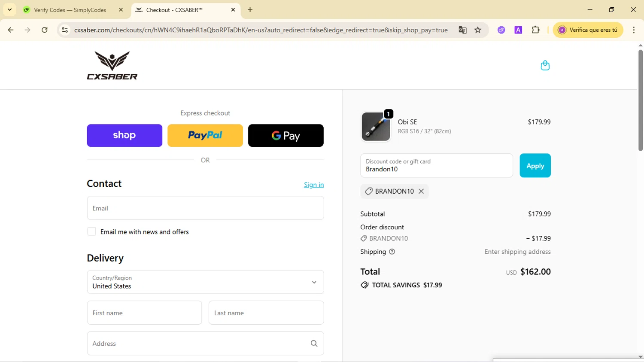The height and width of the screenshot is (362, 644).
Task: Click the page vertical scrollbar
Action: click(x=641, y=100)
